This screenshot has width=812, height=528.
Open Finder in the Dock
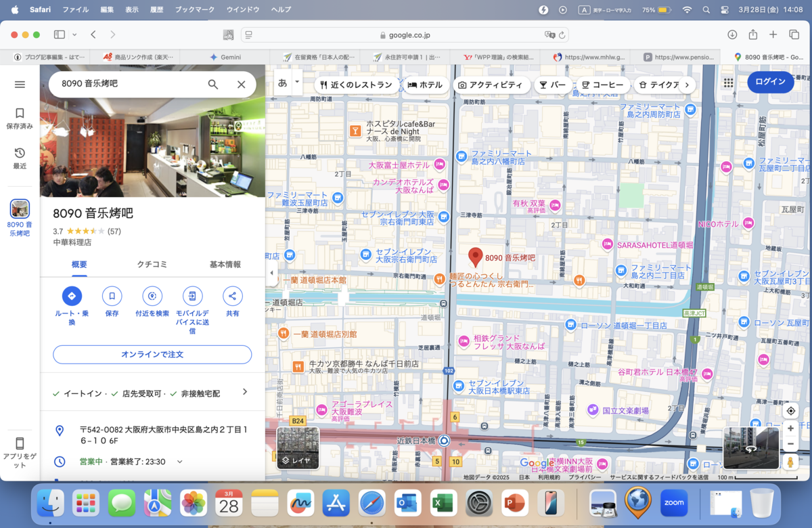point(51,503)
